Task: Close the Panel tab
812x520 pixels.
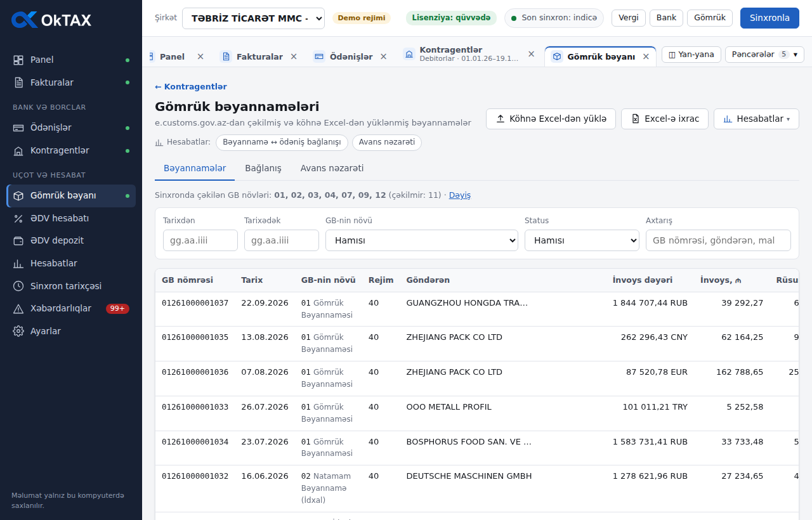Action: coord(200,56)
